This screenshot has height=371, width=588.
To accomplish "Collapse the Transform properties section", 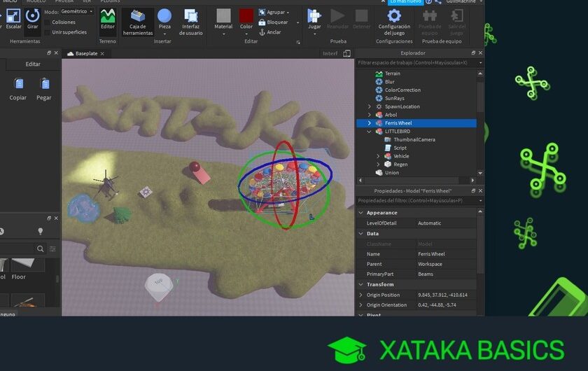I will [360, 284].
